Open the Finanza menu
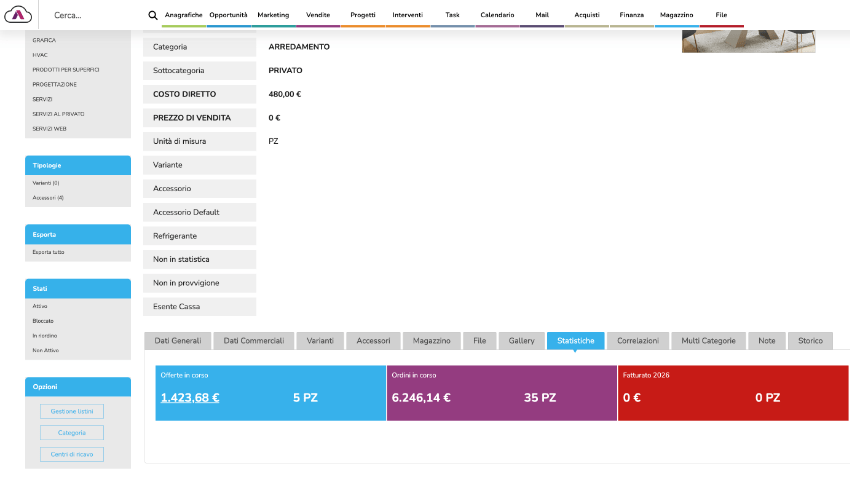 click(x=632, y=15)
